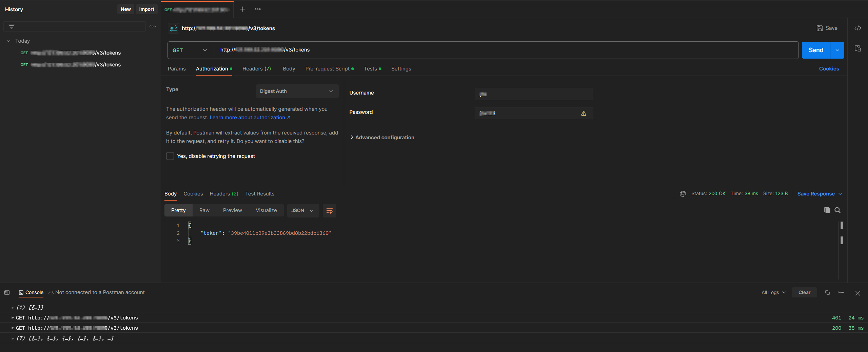Click the history filter icon
This screenshot has width=868, height=352.
(x=12, y=26)
